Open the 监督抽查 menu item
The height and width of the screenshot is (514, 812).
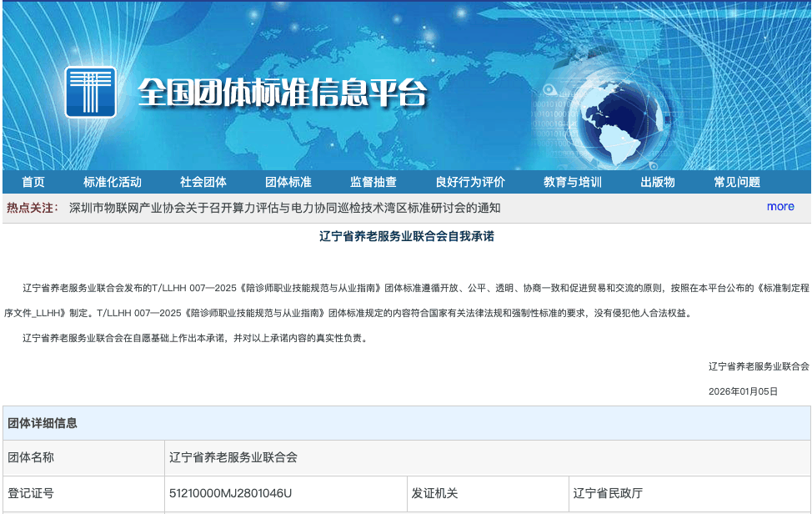373,182
